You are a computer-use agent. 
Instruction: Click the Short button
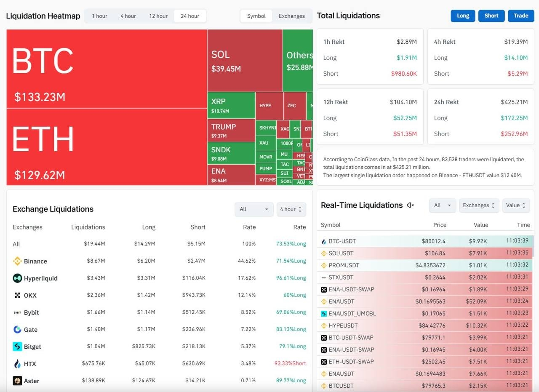click(491, 16)
